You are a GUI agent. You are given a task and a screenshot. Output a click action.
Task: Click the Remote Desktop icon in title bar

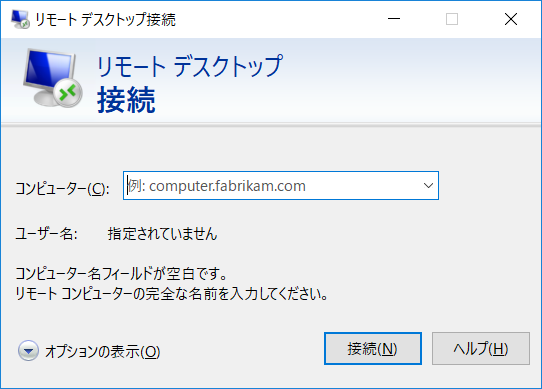(x=20, y=19)
